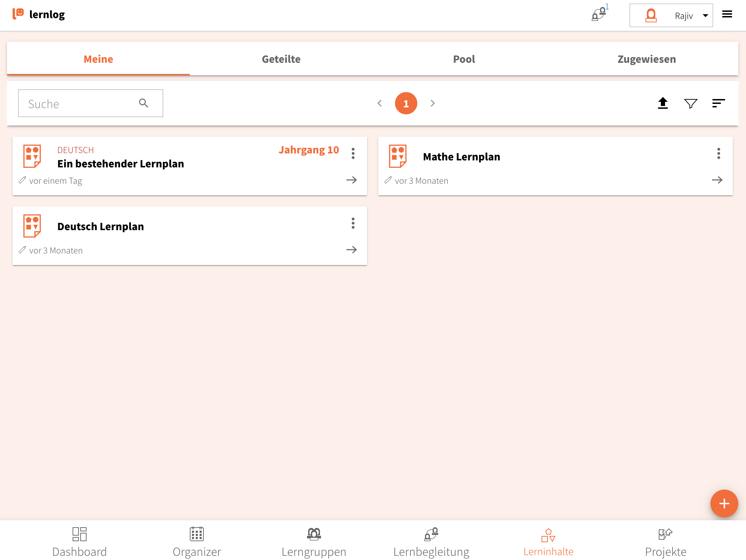Screen dimensions: 746x560
Task: Open the Projekte section
Action: pos(665,542)
